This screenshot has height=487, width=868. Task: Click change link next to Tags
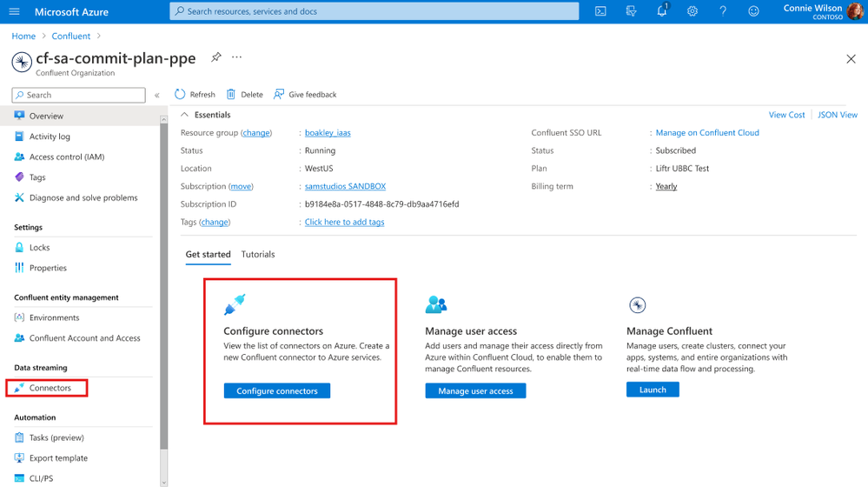[215, 222]
